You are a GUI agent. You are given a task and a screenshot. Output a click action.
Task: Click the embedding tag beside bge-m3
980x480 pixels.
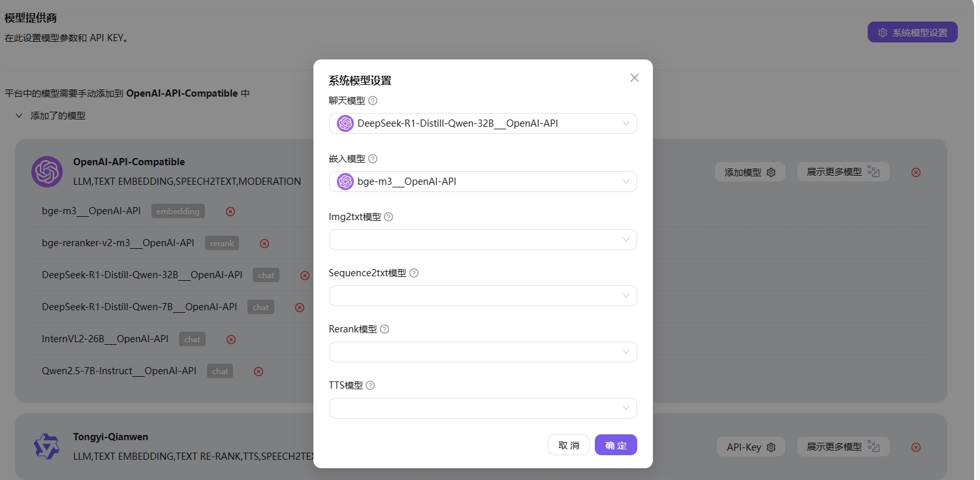(178, 211)
